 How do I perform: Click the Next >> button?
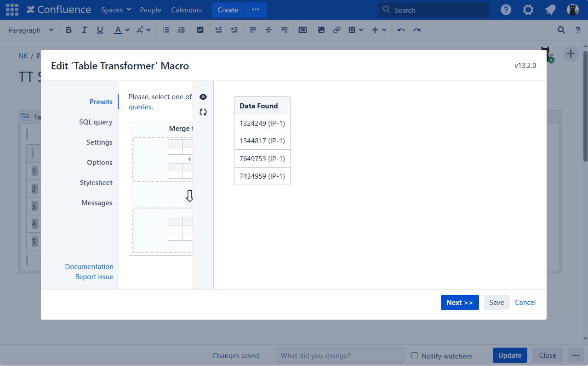[x=459, y=302]
